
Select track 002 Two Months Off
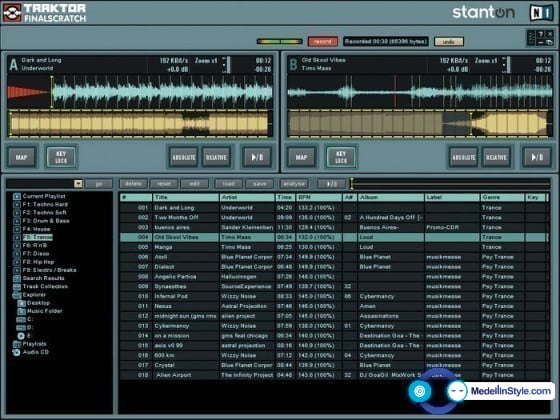333,218
